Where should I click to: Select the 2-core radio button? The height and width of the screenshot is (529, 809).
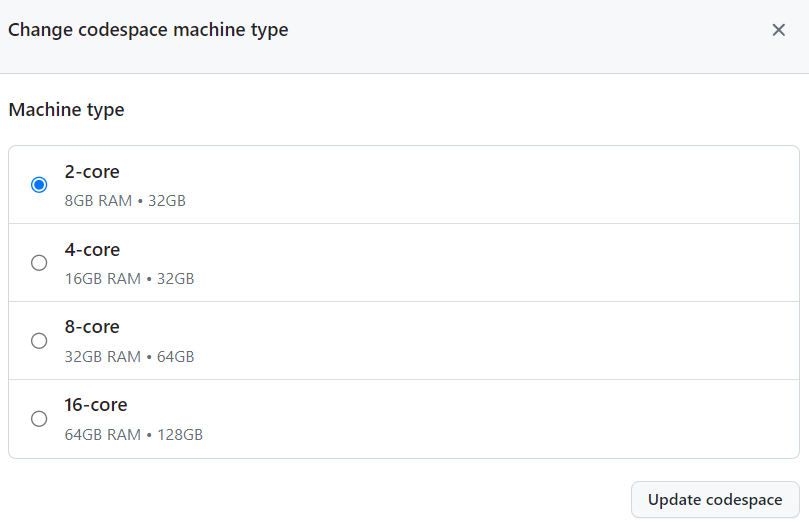pyautogui.click(x=39, y=185)
